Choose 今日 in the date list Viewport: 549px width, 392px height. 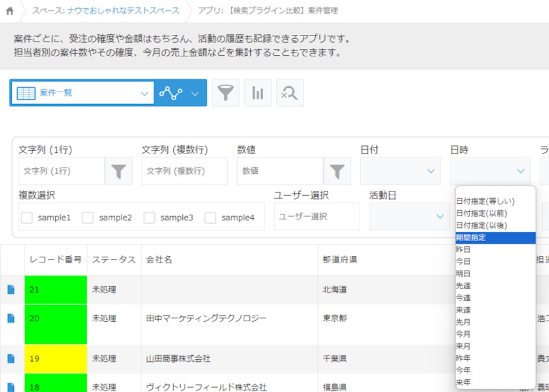[x=495, y=261]
